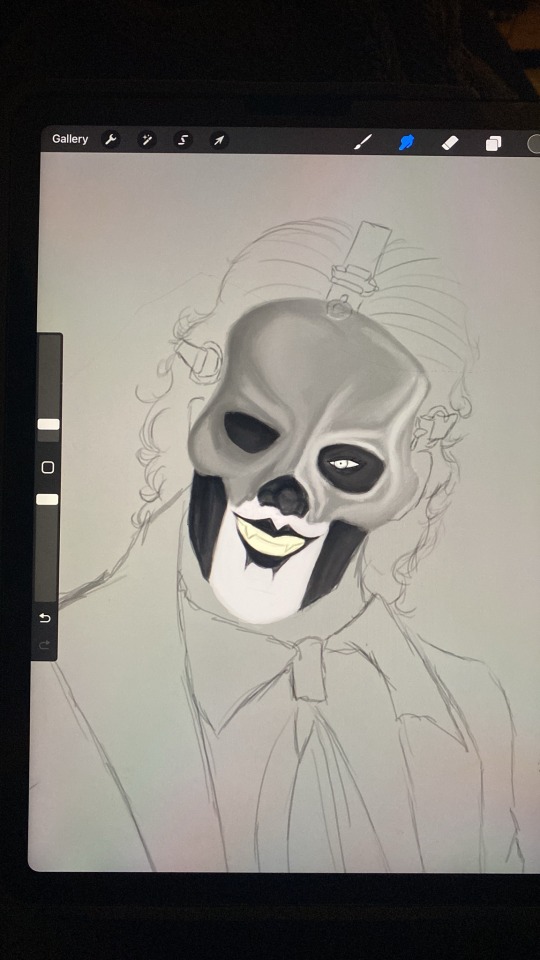Select the Eraser tool
This screenshot has width=540, height=960.
point(450,143)
